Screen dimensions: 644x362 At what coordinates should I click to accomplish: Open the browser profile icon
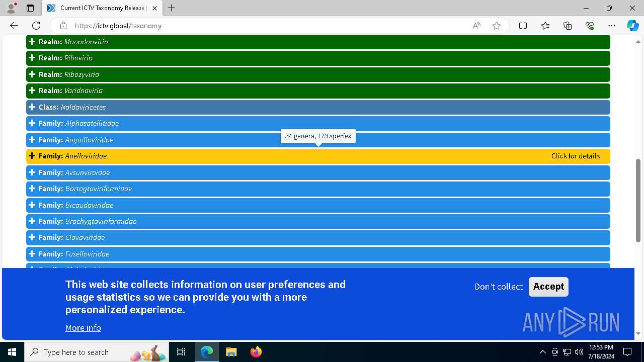click(11, 8)
